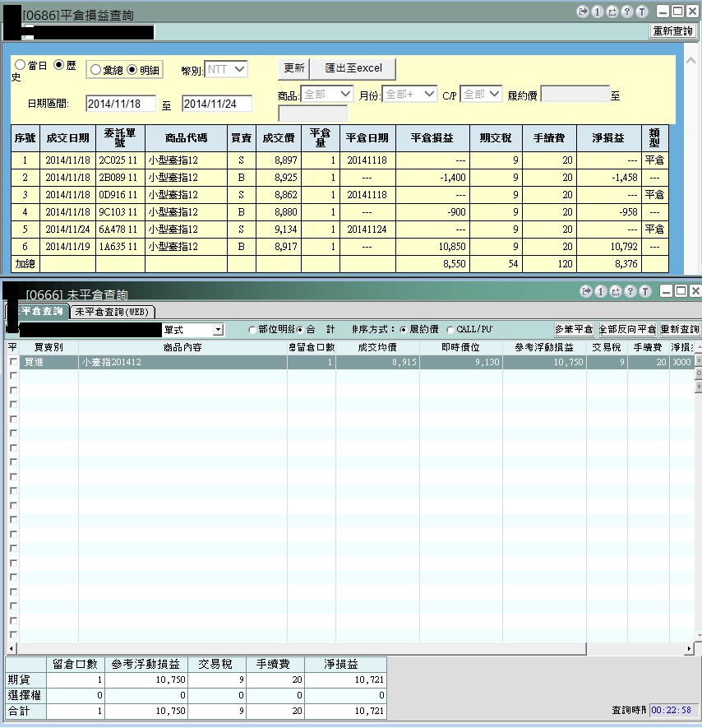The image size is (702, 728).
Task: Click the circled 1 icon in 平倉損益查詢 window
Action: point(598,12)
